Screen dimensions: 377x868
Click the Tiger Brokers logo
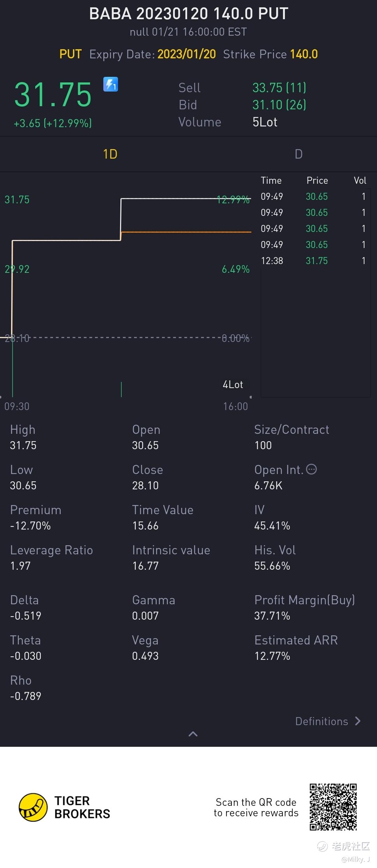33,807
